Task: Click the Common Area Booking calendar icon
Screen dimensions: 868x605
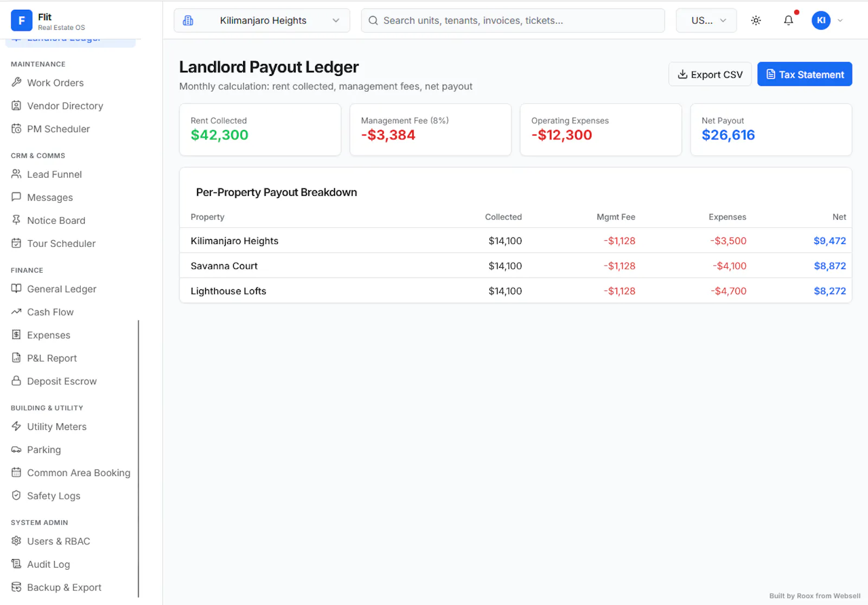Action: coord(16,473)
